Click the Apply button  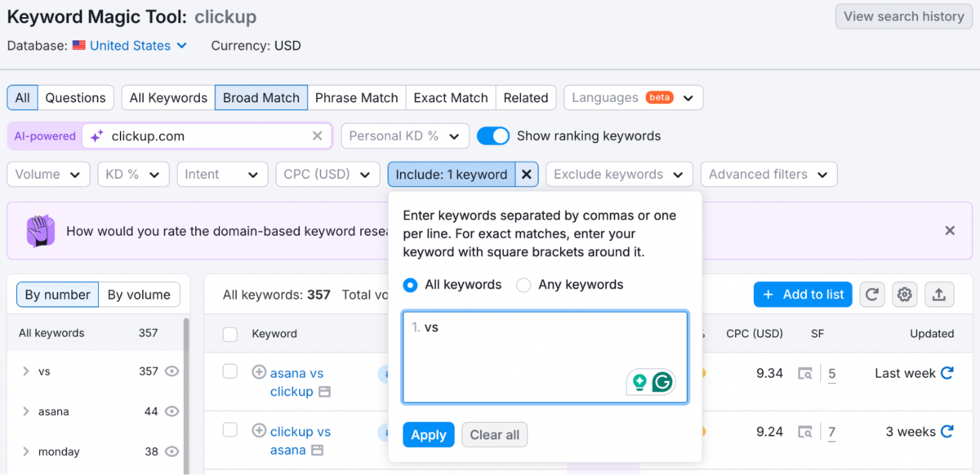click(x=429, y=435)
